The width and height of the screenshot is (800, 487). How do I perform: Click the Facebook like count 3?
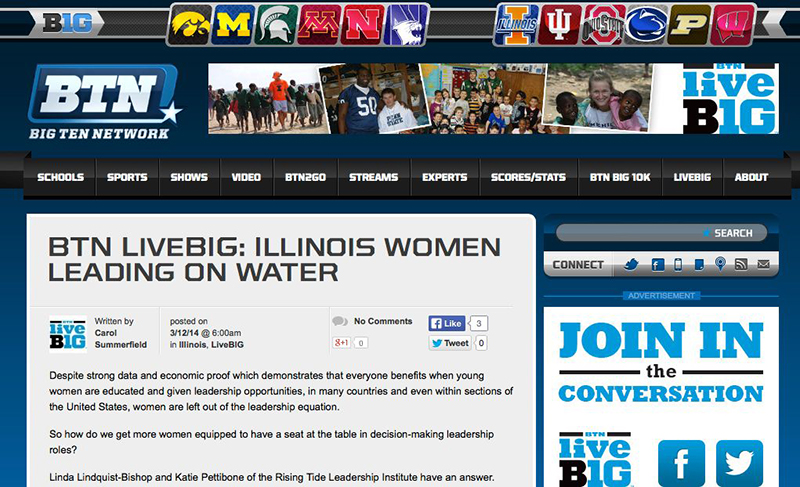(479, 323)
